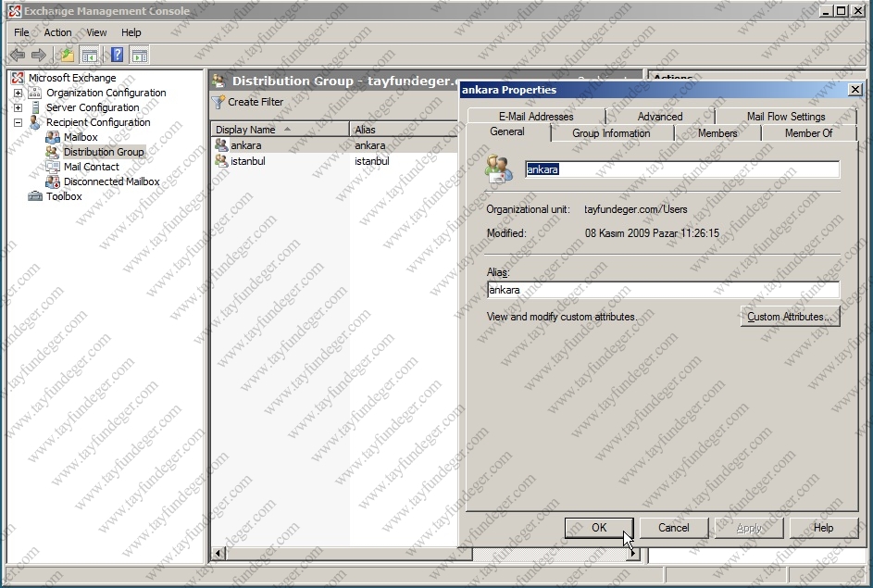Open the File menu
The height and width of the screenshot is (588, 873).
pyautogui.click(x=21, y=32)
